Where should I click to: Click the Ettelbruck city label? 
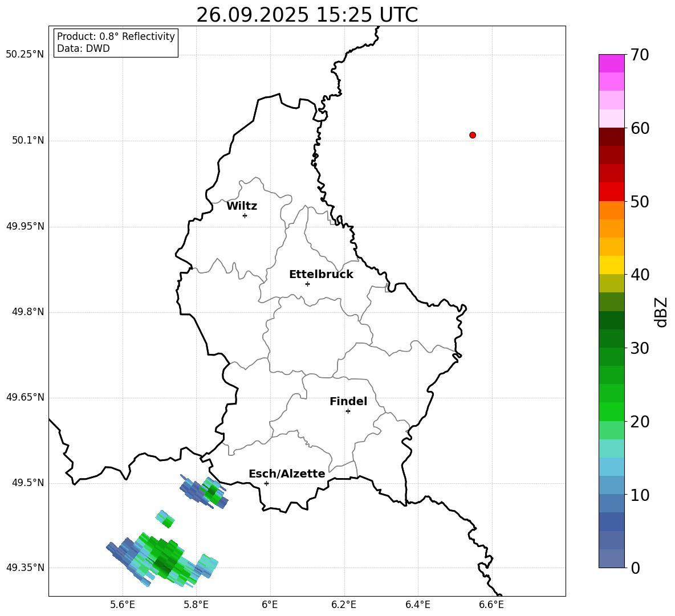pyautogui.click(x=321, y=275)
